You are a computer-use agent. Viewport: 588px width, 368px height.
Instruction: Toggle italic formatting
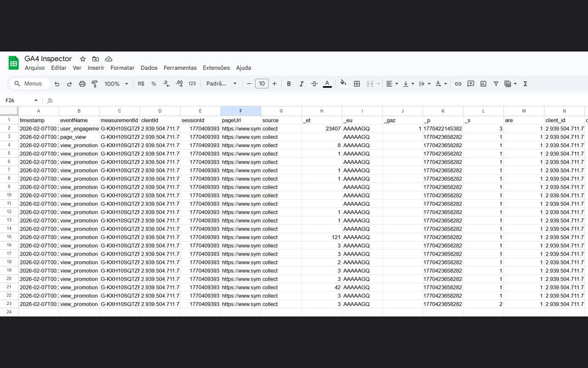coord(301,84)
